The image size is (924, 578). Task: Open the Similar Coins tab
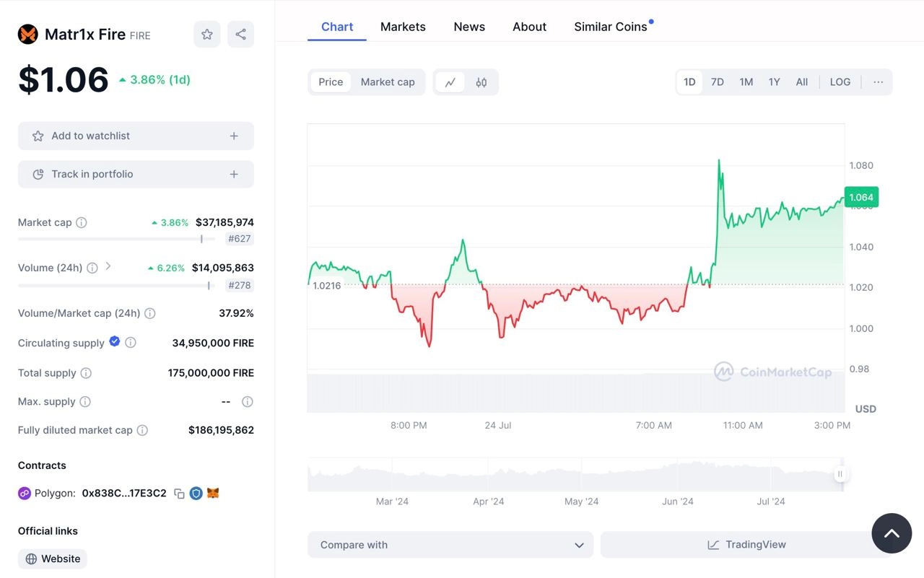[x=611, y=27]
